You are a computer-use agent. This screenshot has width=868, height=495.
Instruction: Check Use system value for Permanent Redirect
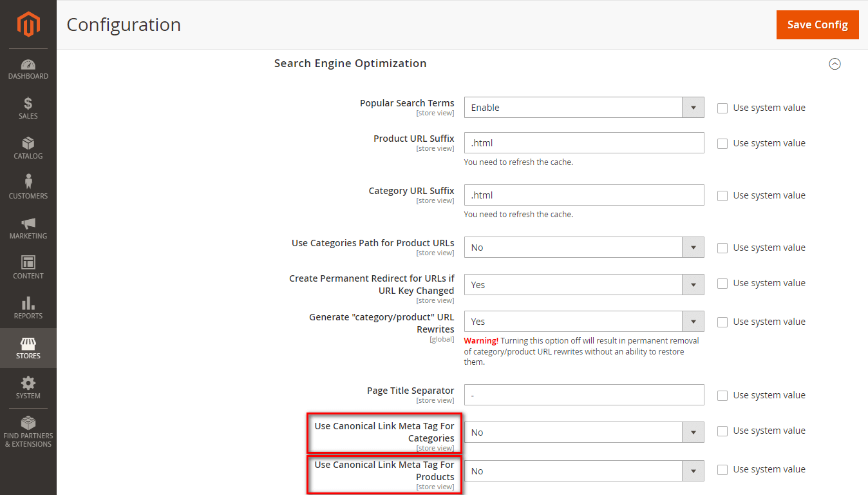tap(722, 284)
